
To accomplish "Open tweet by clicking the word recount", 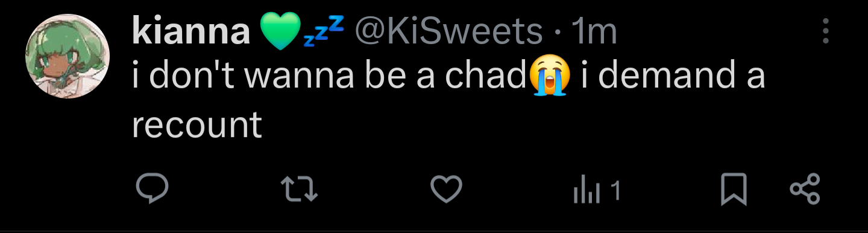I will [x=197, y=124].
